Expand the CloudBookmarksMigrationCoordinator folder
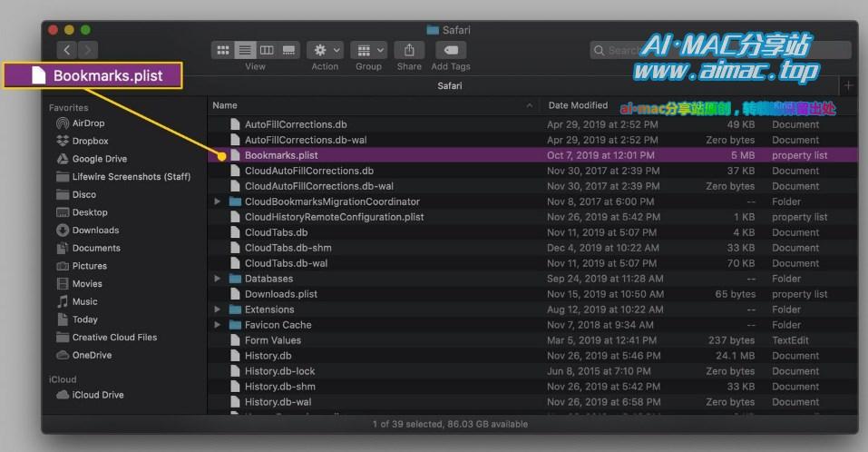The height and width of the screenshot is (452, 868). pyautogui.click(x=218, y=201)
